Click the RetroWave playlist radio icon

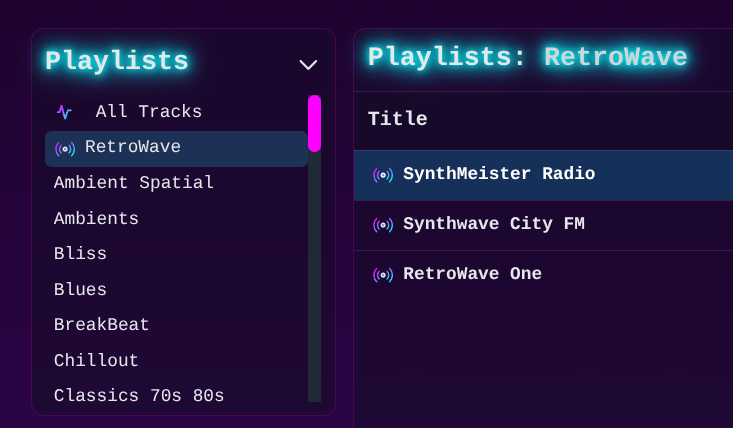(65, 149)
